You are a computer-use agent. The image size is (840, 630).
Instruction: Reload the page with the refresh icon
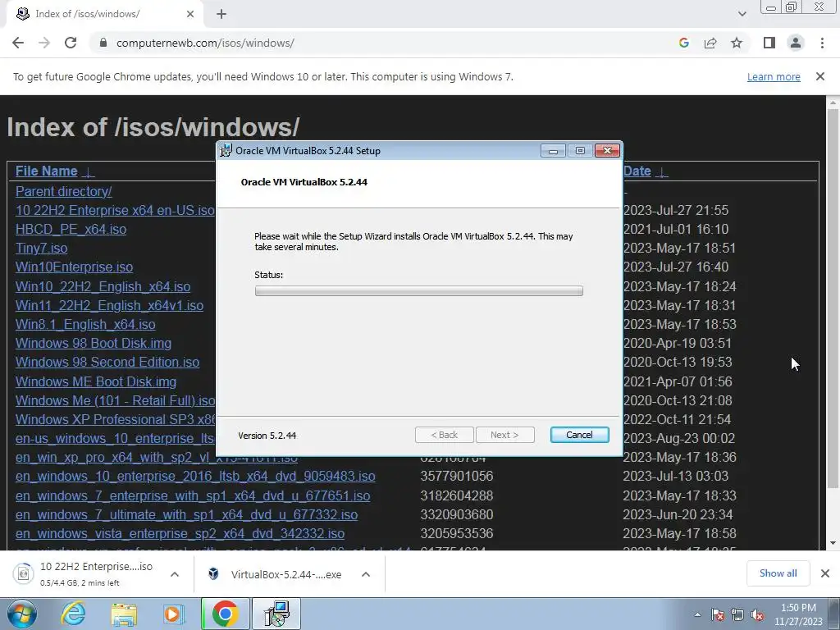pyautogui.click(x=71, y=43)
